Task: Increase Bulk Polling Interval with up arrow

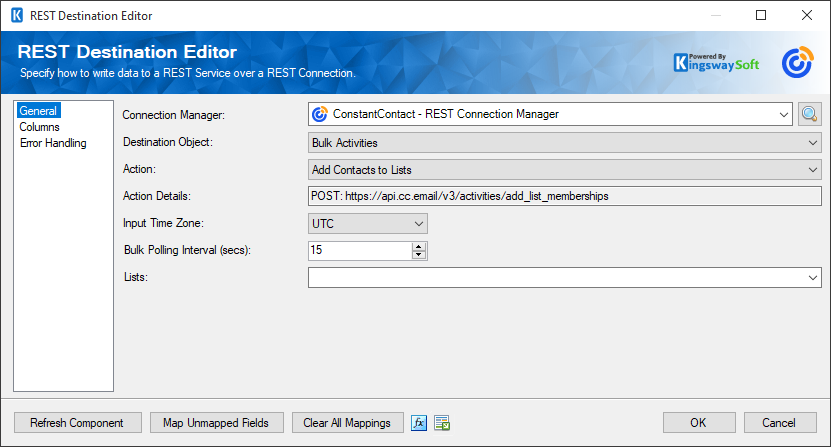Action: [x=419, y=247]
